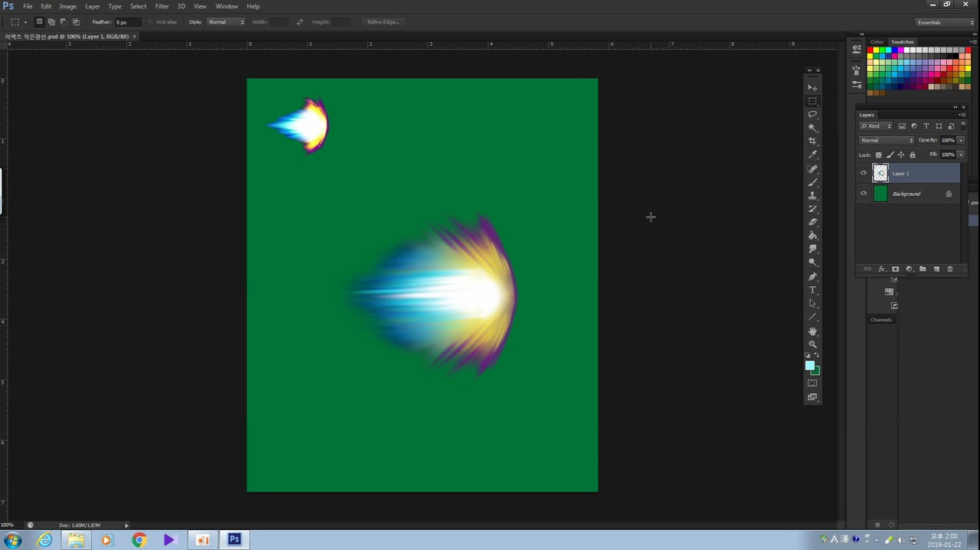This screenshot has width=980, height=550.
Task: Toggle lock transparent pixels in Layers panel
Action: (878, 155)
